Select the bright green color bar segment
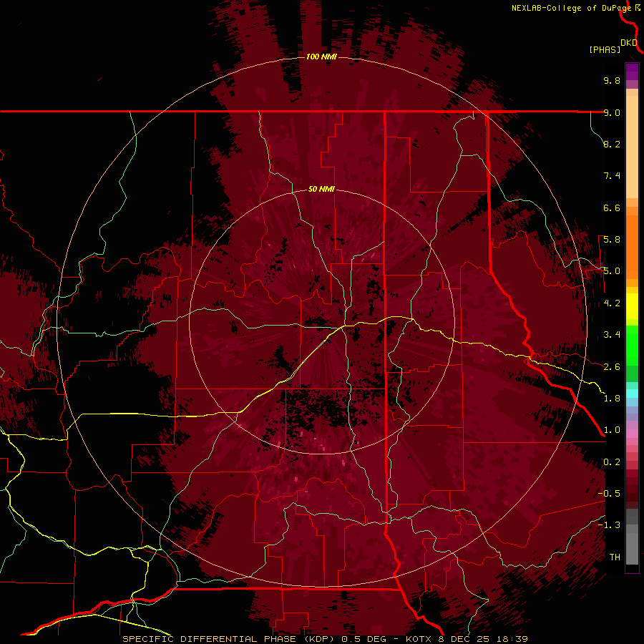 point(632,346)
